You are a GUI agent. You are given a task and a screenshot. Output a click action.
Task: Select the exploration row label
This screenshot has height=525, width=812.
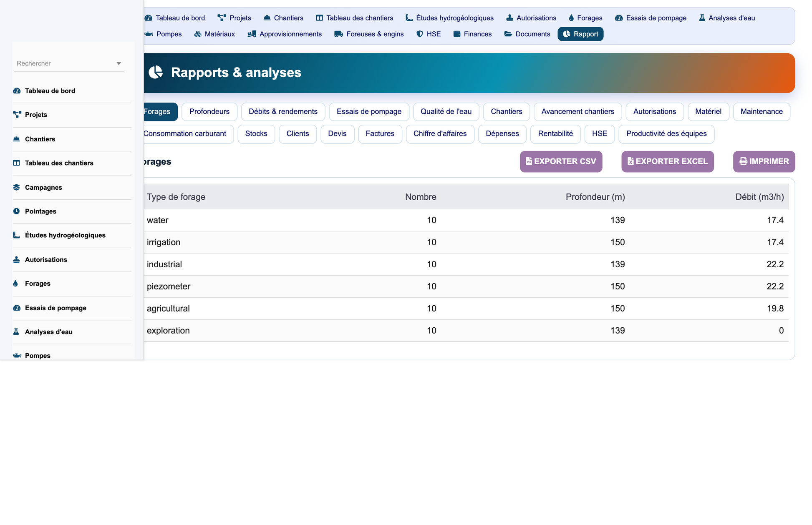(x=168, y=331)
